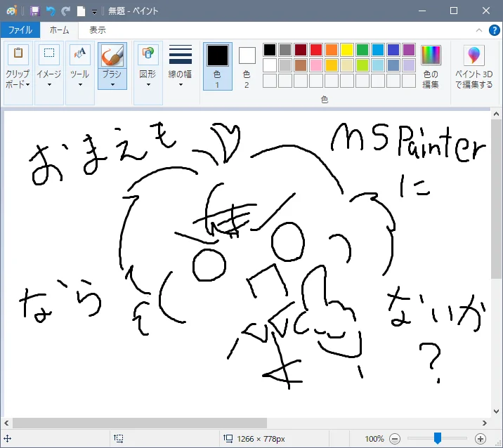Image resolution: width=503 pixels, height=448 pixels.
Task: Pick the black color swatch
Action: tap(270, 50)
